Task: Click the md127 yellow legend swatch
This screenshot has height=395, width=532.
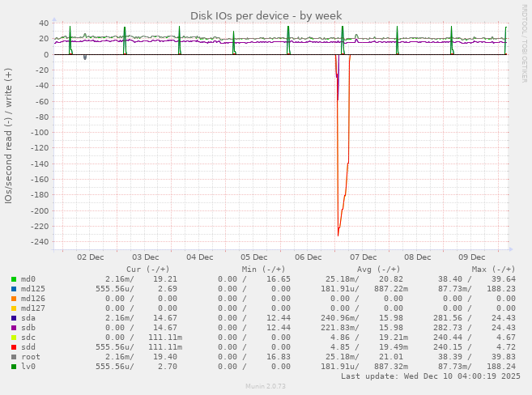Action: (x=14, y=308)
